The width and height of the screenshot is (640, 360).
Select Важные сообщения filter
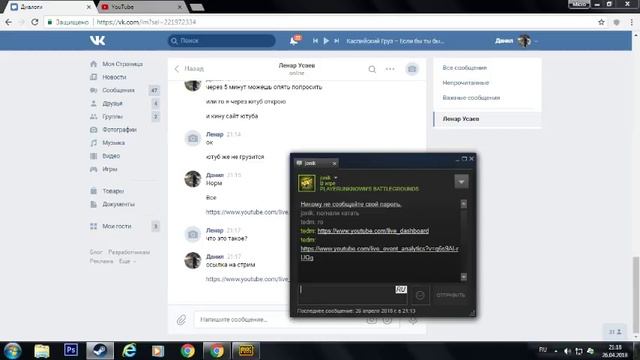[x=471, y=98]
